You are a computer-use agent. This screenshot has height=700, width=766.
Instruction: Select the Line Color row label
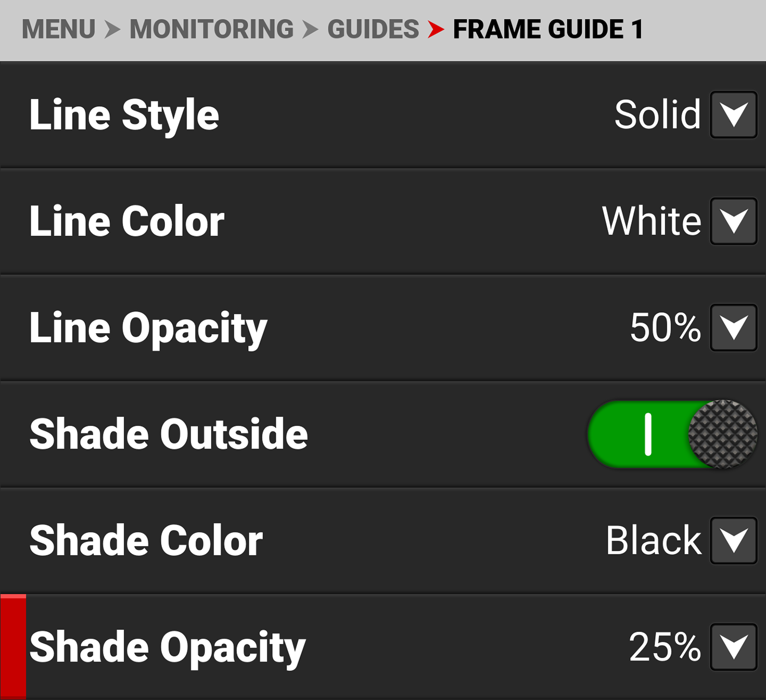pyautogui.click(x=127, y=221)
